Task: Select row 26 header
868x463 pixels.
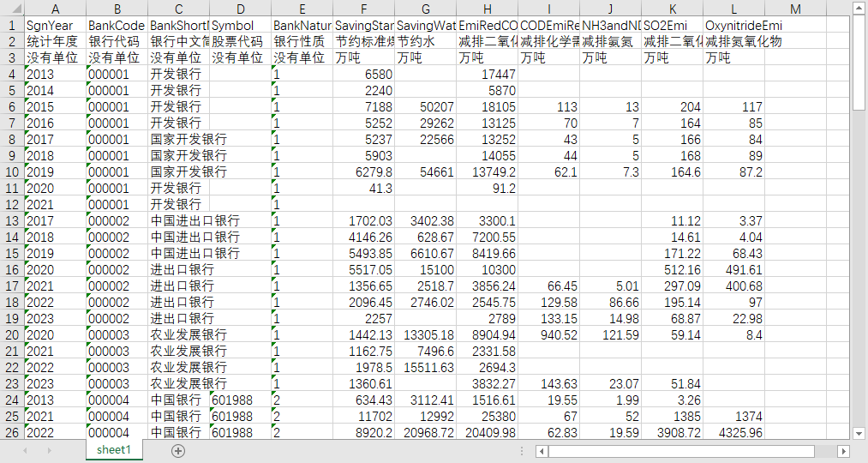Action: [12, 432]
